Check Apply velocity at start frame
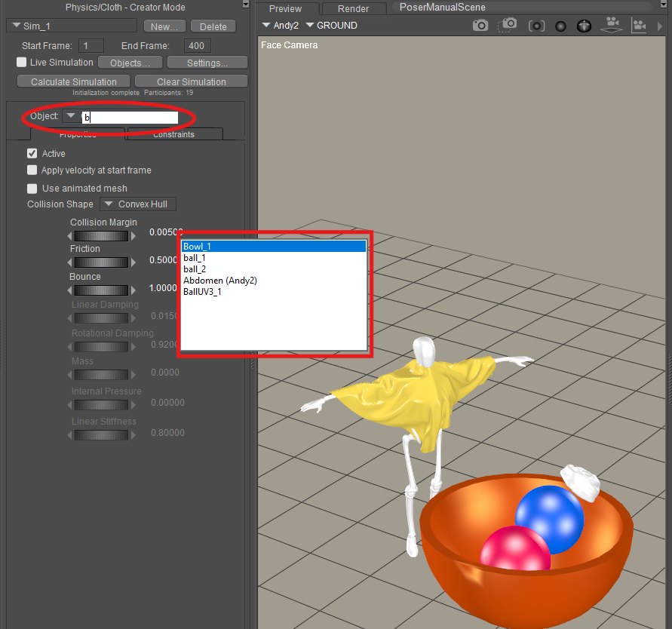 [x=32, y=170]
